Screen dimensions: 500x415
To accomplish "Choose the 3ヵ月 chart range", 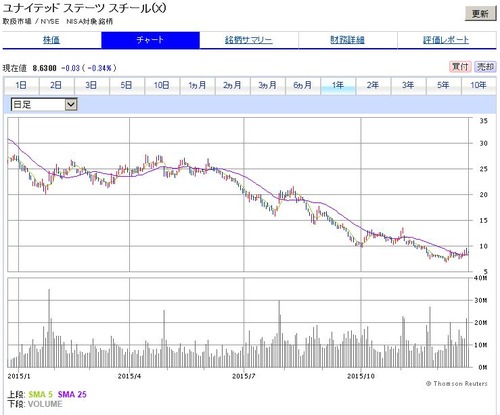I will click(267, 86).
